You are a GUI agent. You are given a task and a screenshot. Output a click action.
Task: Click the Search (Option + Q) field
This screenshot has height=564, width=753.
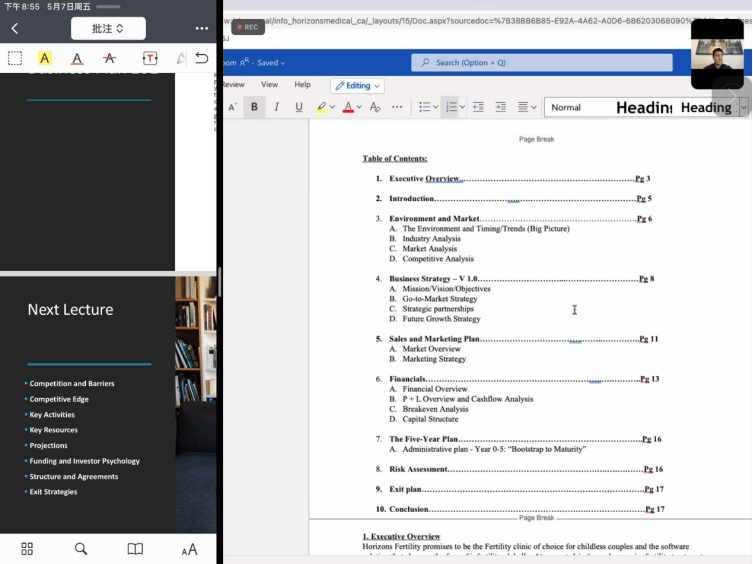(541, 62)
